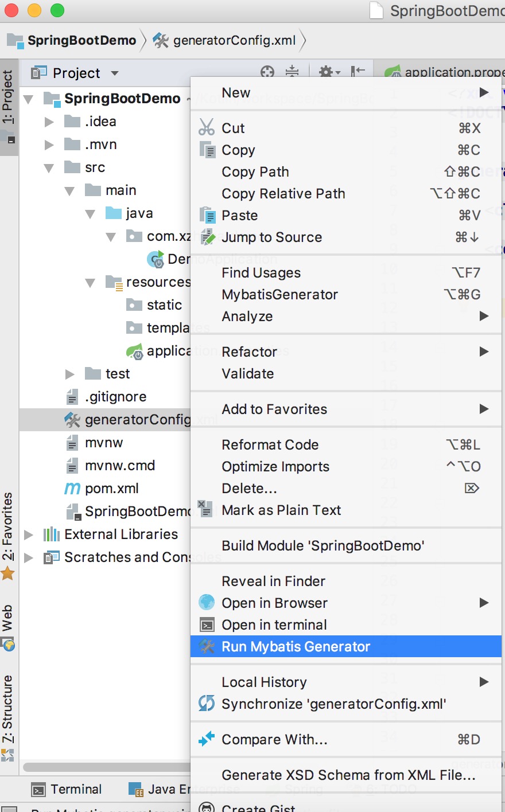Click the Compare With arrows icon
This screenshot has width=505, height=812.
(x=207, y=739)
